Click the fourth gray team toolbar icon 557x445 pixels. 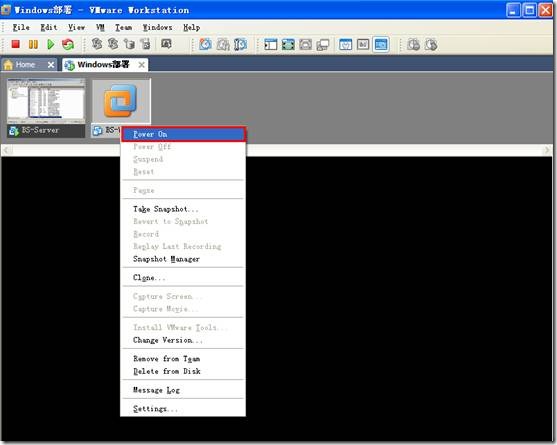point(145,44)
